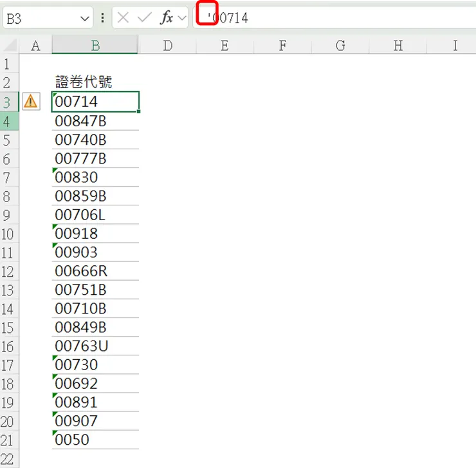Select the cell containing 00714
The height and width of the screenshot is (468, 476).
(95, 102)
